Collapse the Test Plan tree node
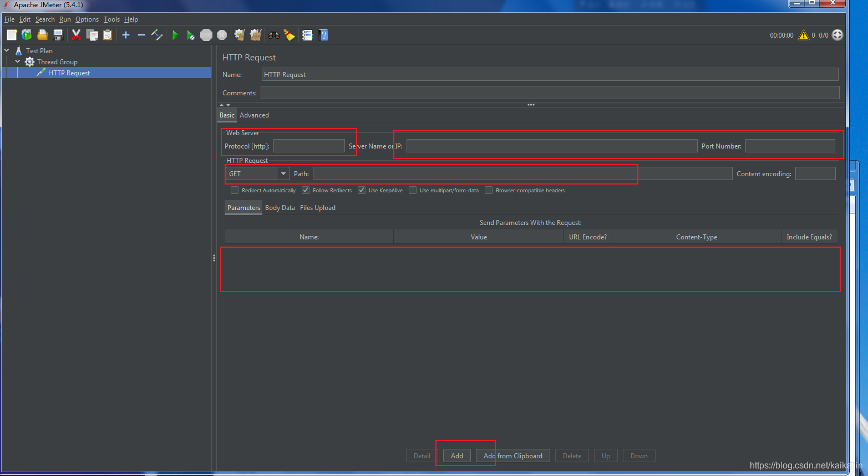868x476 pixels. [x=7, y=50]
